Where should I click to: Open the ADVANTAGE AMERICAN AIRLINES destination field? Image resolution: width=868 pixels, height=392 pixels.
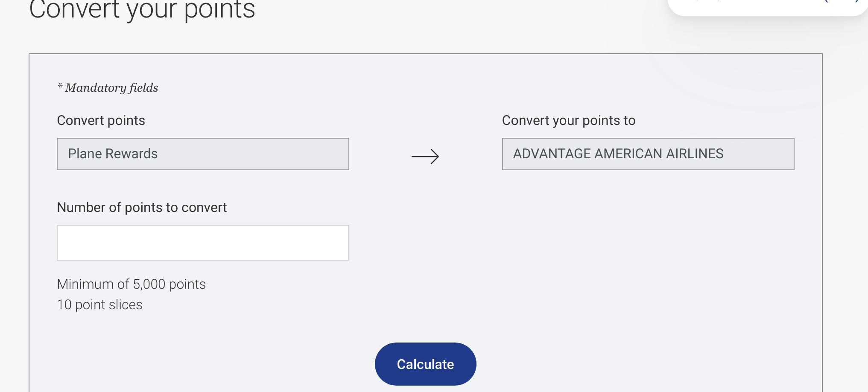pyautogui.click(x=647, y=154)
